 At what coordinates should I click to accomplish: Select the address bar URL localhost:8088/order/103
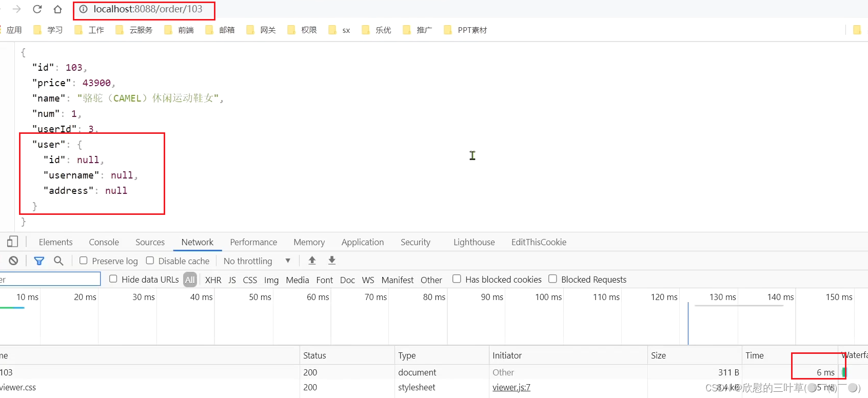pyautogui.click(x=148, y=9)
